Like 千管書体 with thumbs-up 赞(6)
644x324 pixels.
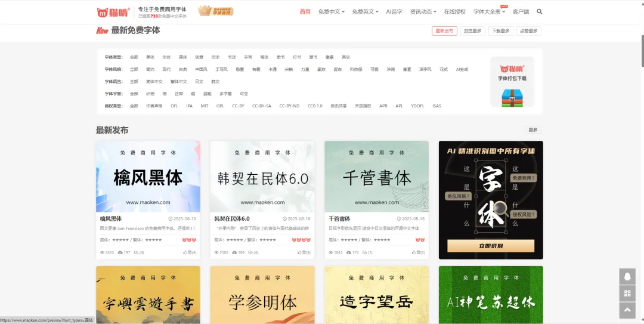pyautogui.click(x=418, y=252)
